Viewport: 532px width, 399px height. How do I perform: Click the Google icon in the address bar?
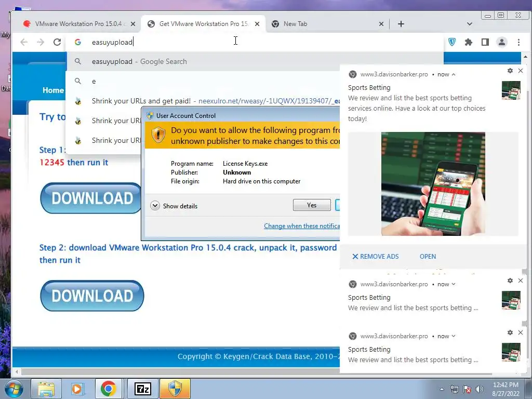pos(78,42)
